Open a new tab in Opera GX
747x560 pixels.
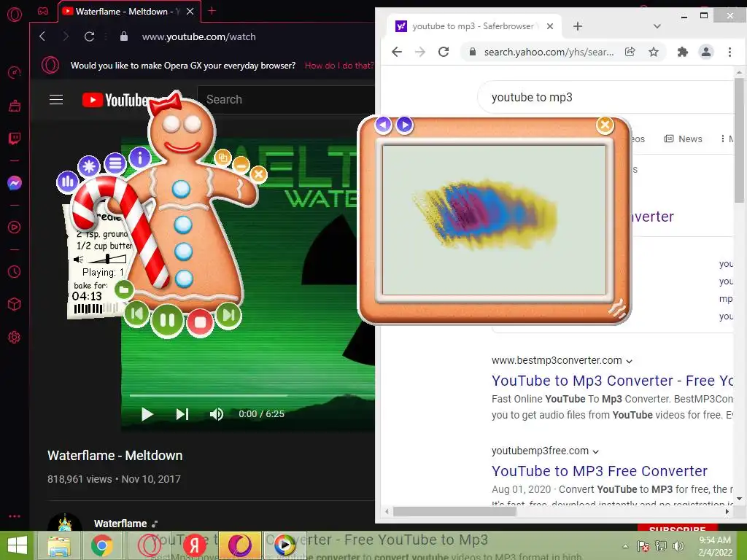212,11
